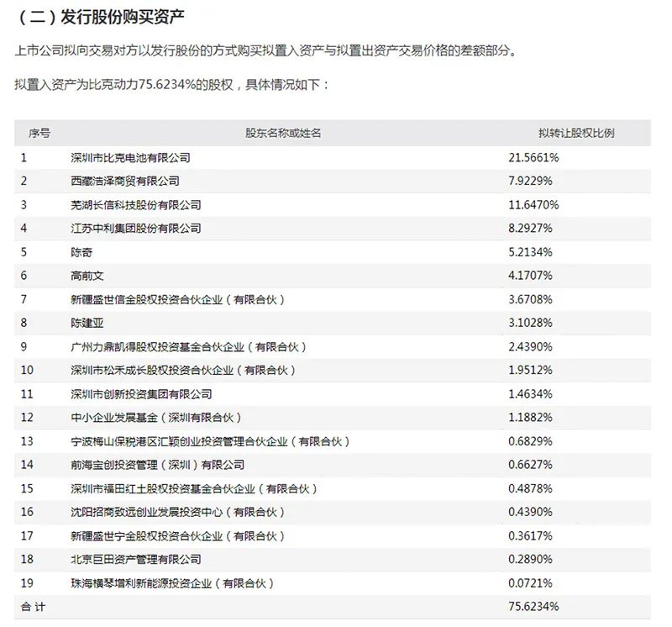Click the value 11.6470%
The width and height of the screenshot is (672, 627).
click(x=533, y=205)
